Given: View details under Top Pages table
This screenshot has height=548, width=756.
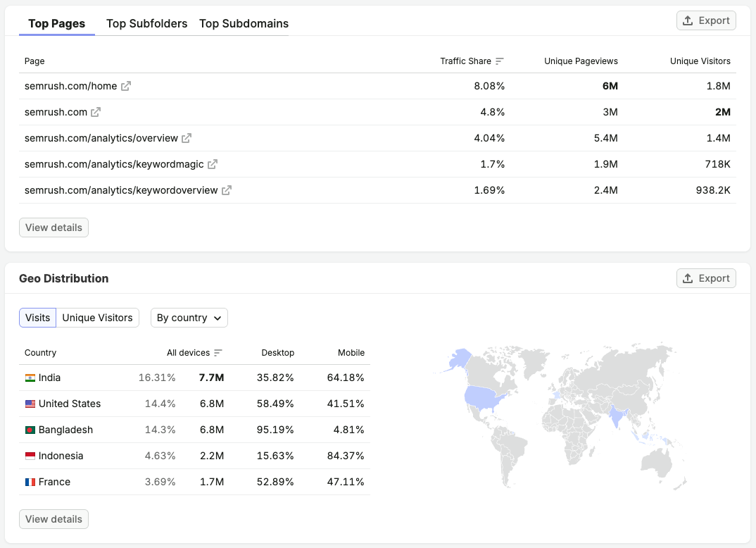Looking at the screenshot, I should coord(53,228).
